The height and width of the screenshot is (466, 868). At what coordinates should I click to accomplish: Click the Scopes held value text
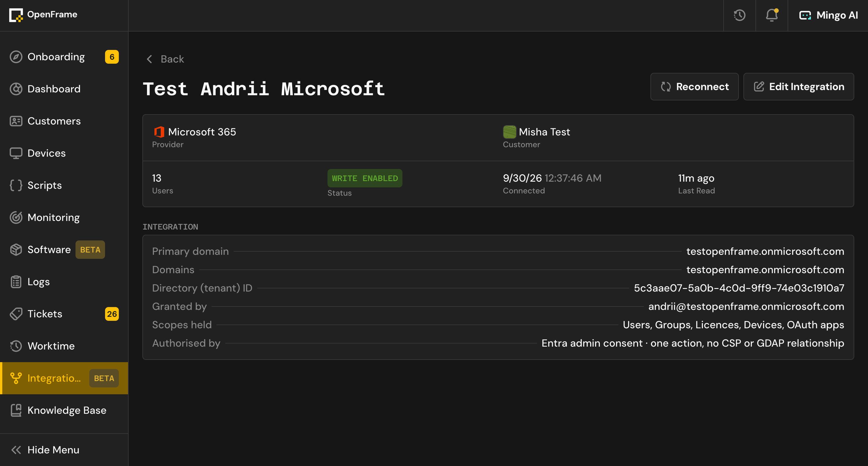(x=733, y=325)
